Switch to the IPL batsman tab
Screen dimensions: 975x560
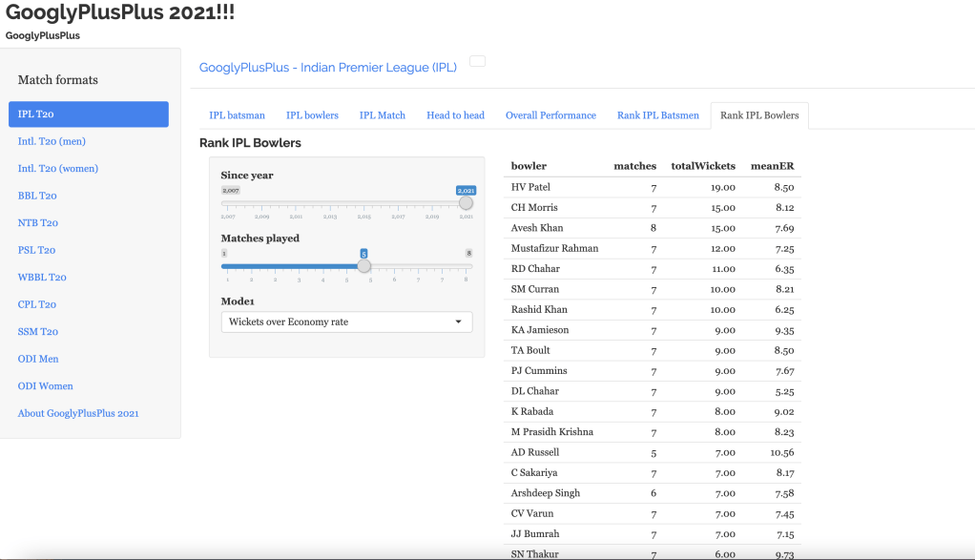pos(238,115)
